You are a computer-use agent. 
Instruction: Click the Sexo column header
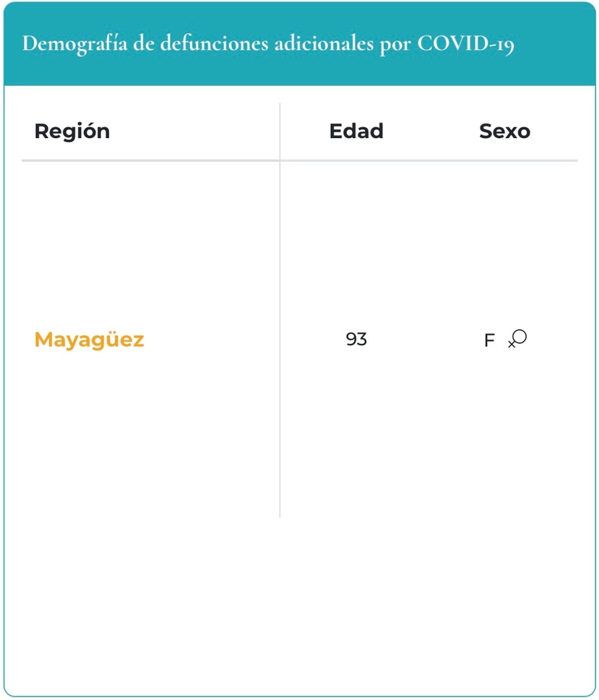pos(505,131)
